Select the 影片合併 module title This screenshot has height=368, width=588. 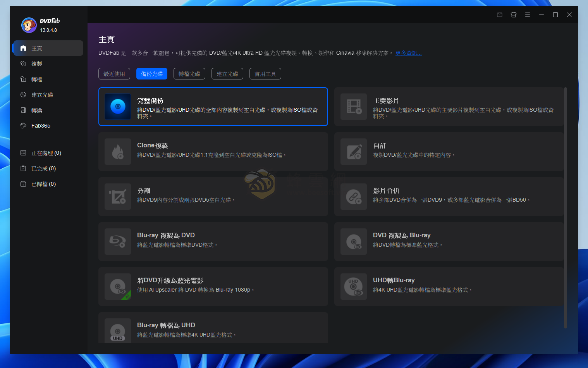[386, 190]
